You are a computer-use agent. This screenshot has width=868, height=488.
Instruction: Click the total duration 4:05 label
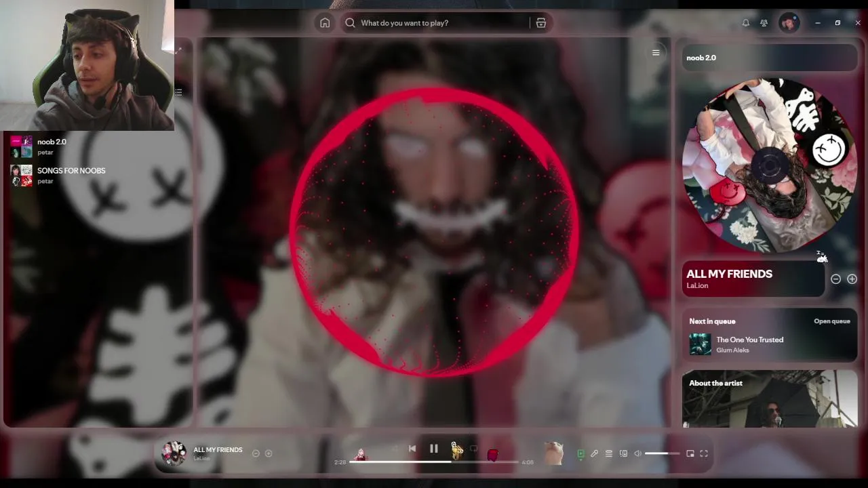[x=528, y=462]
